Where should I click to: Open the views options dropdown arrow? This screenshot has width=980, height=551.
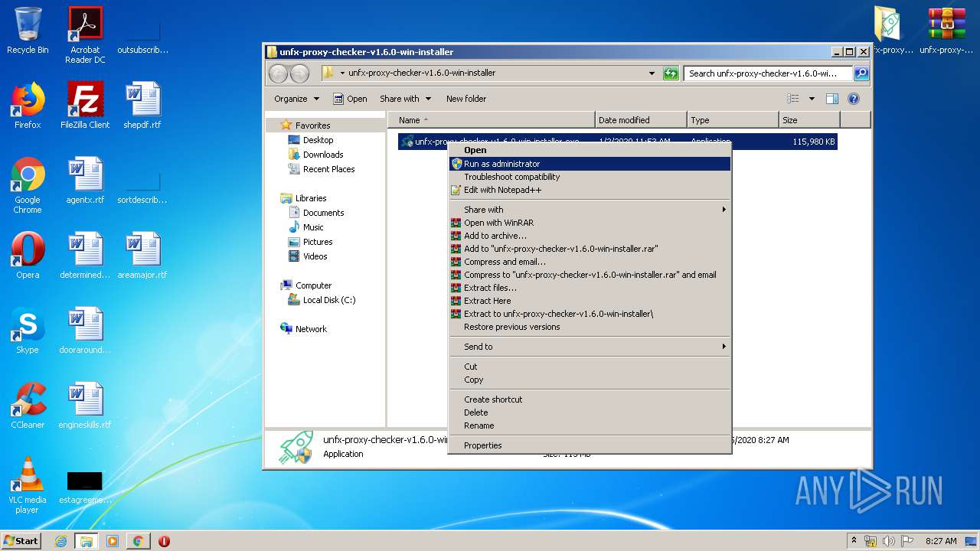click(x=812, y=99)
